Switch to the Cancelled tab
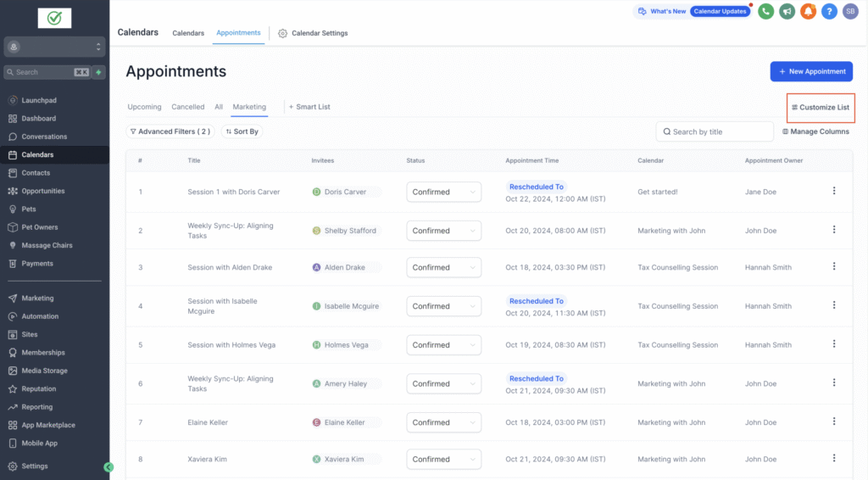Screen dimensions: 868x480 coord(187,107)
